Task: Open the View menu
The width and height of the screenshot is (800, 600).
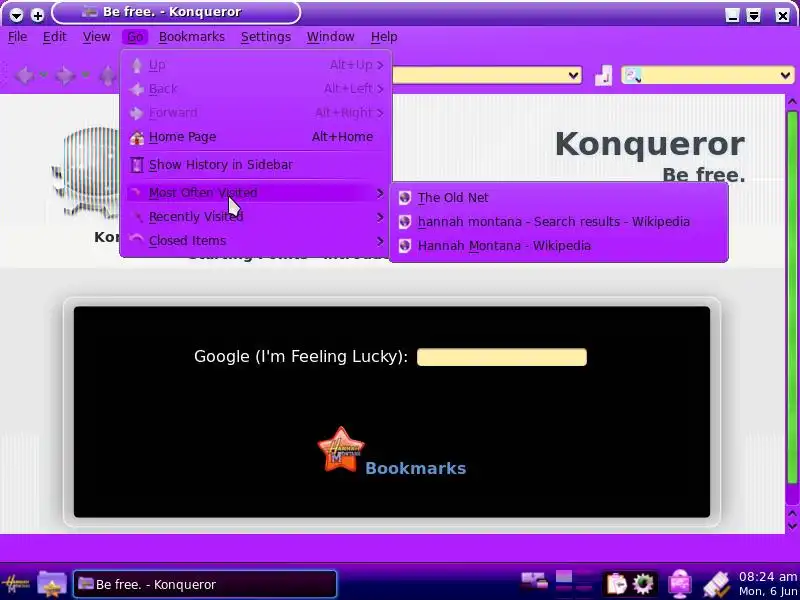Action: [x=96, y=37]
